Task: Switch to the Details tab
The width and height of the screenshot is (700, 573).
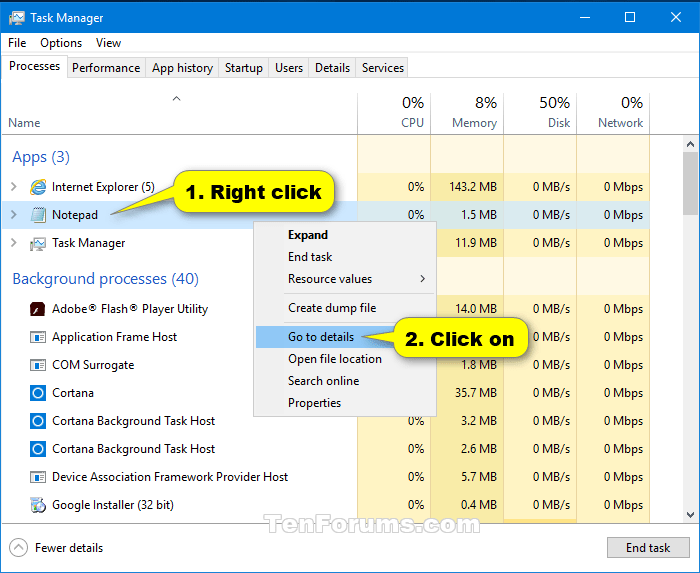Action: 332,68
